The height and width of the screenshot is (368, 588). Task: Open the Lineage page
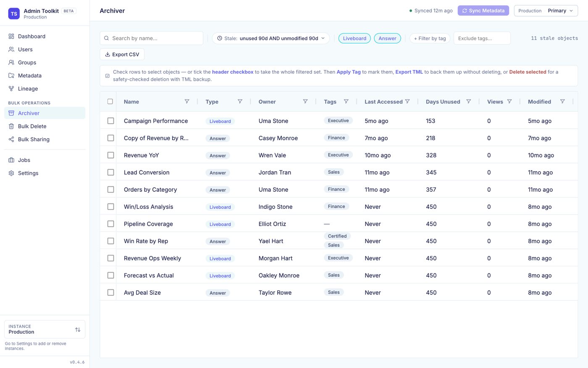tap(45, 88)
